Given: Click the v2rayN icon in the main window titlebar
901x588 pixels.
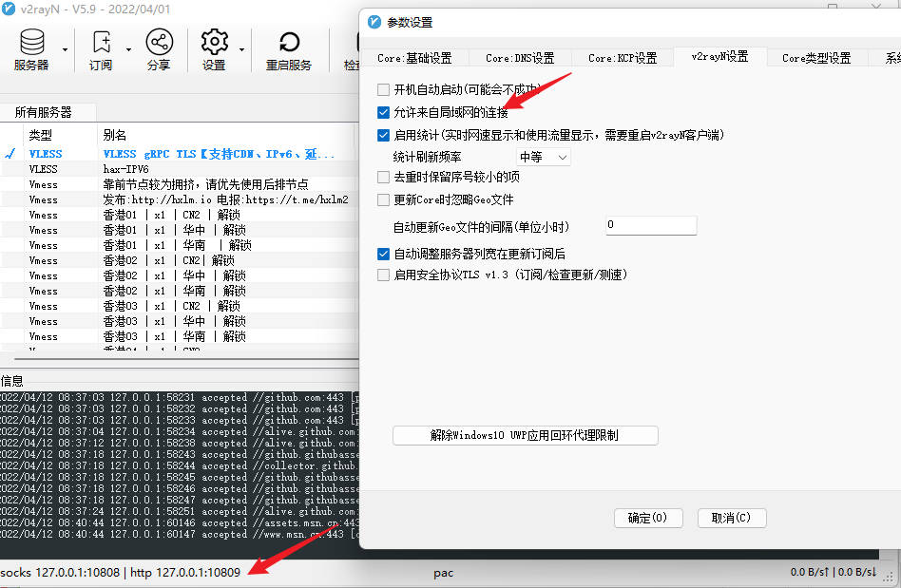Looking at the screenshot, I should click(x=9, y=9).
